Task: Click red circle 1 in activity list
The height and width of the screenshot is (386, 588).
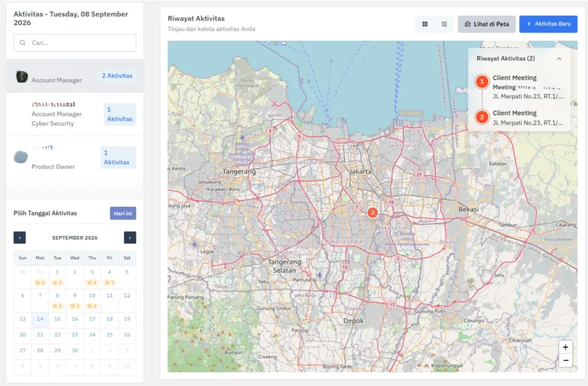Action: 482,82
